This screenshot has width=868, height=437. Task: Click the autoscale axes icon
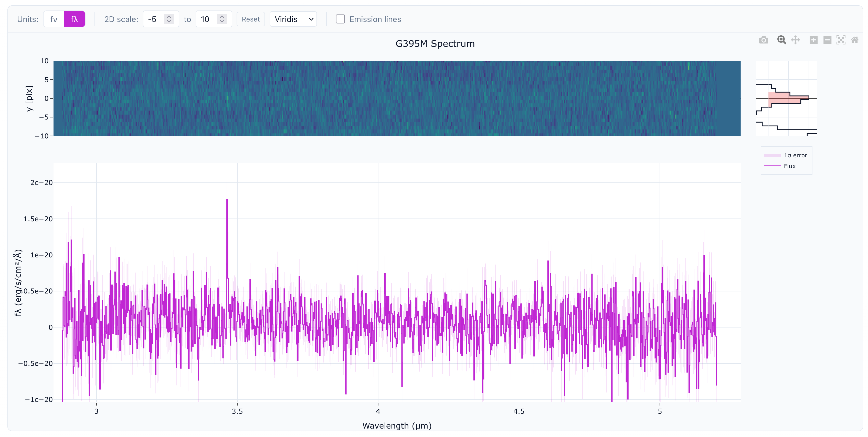click(841, 40)
